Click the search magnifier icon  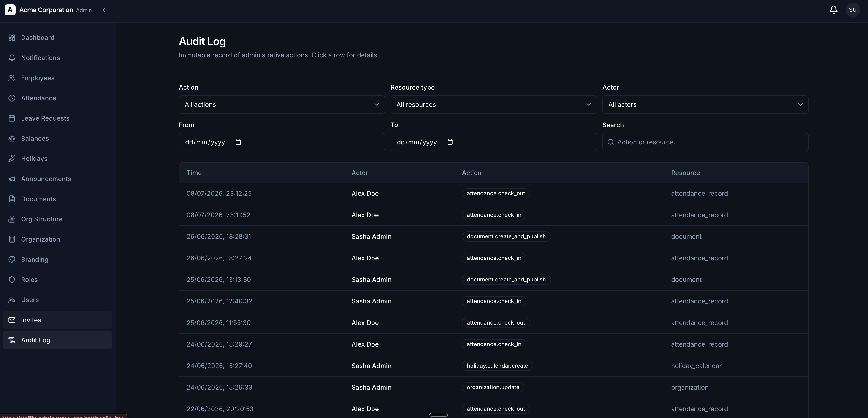(610, 142)
